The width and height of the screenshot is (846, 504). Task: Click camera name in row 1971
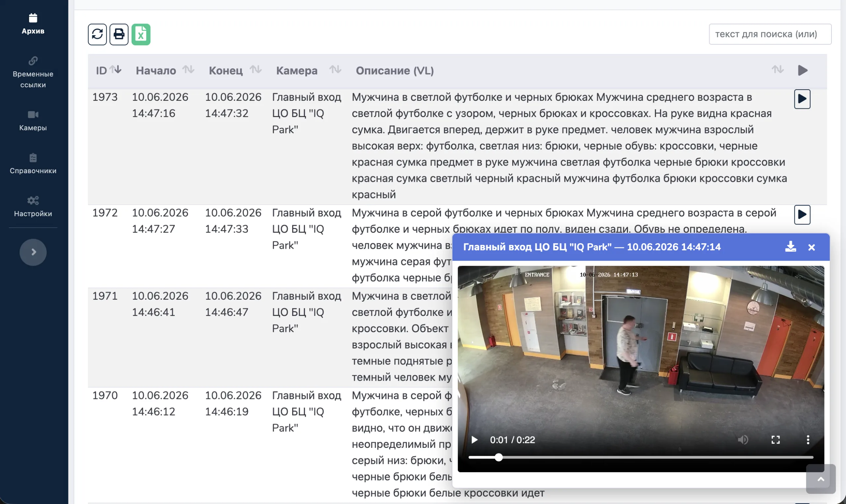click(307, 312)
